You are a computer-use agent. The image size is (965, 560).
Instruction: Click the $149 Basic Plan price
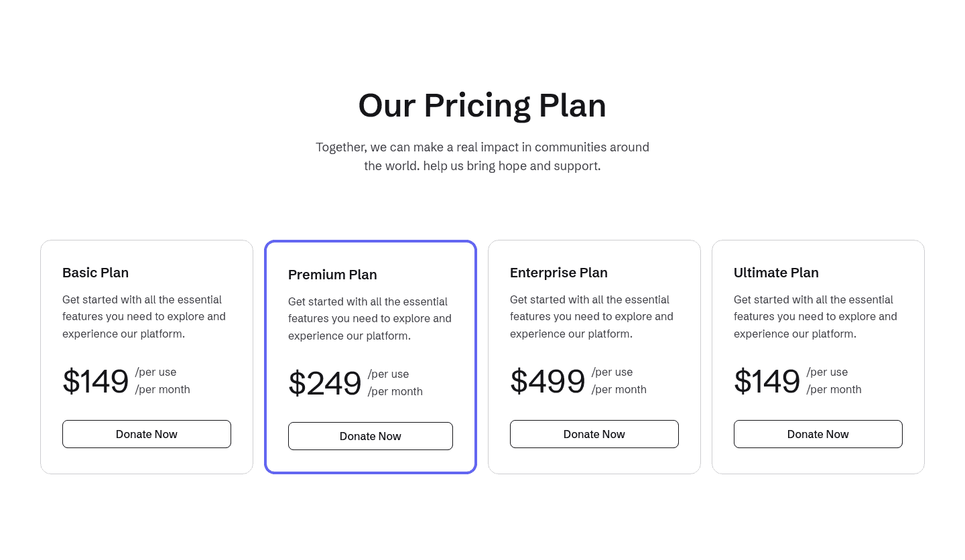[x=95, y=381]
